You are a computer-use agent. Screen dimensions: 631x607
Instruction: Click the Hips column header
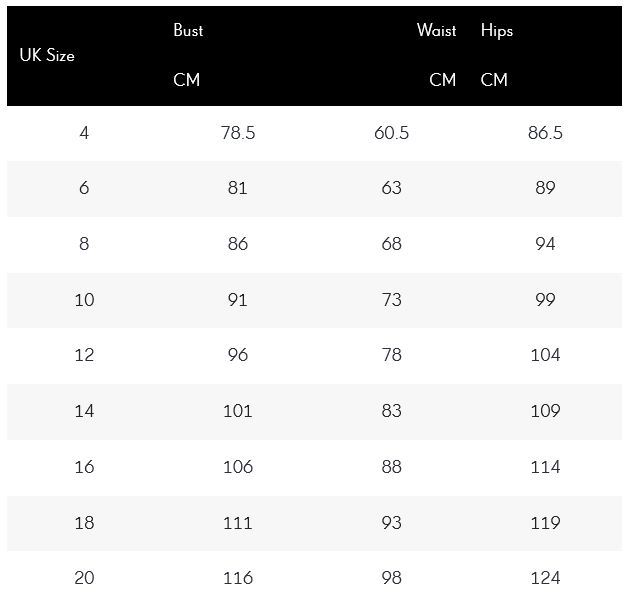[x=497, y=31]
